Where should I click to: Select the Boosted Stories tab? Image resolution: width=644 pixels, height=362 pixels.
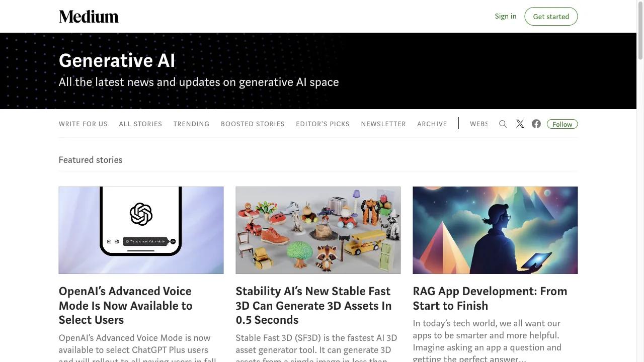click(253, 124)
